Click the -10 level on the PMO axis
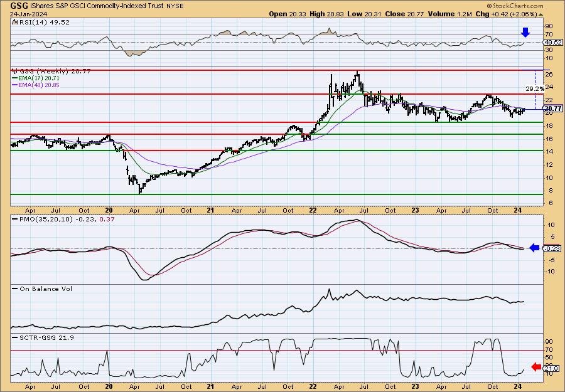Screen dimensions: 565x392 coord(551,271)
